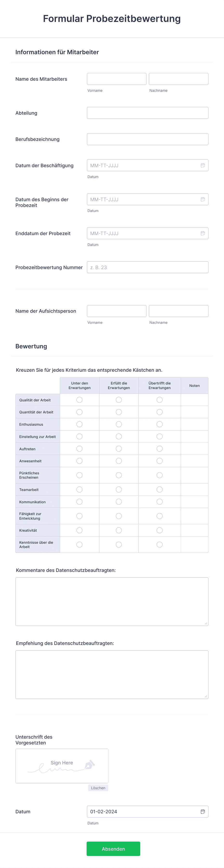Click Vorname field of Name des Mitarbeiters
This screenshot has width=224, height=868.
pyautogui.click(x=117, y=79)
